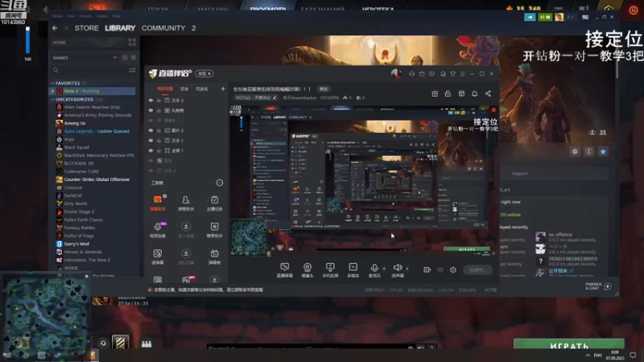Click the Steam back arrow
The height and width of the screenshot is (362, 644).
(55, 28)
